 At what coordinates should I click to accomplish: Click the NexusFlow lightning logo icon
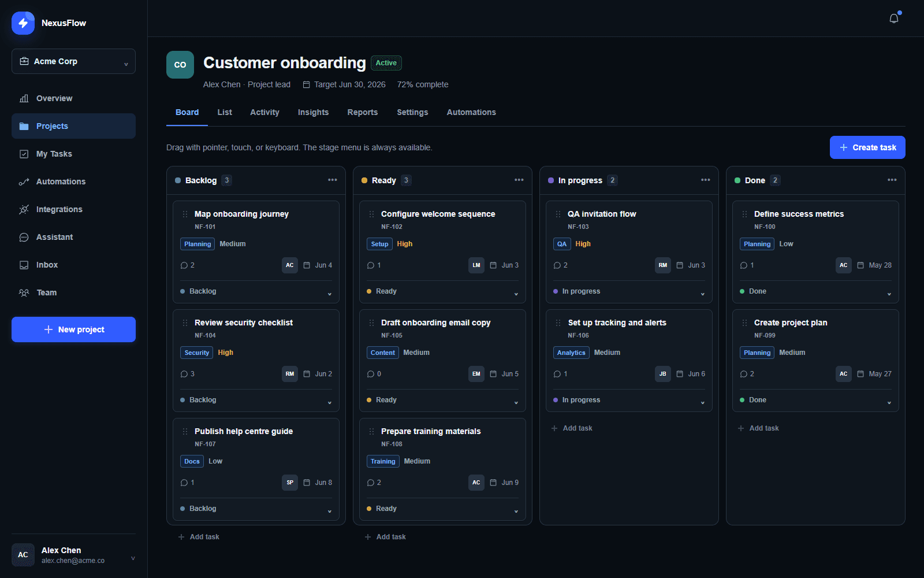[23, 23]
